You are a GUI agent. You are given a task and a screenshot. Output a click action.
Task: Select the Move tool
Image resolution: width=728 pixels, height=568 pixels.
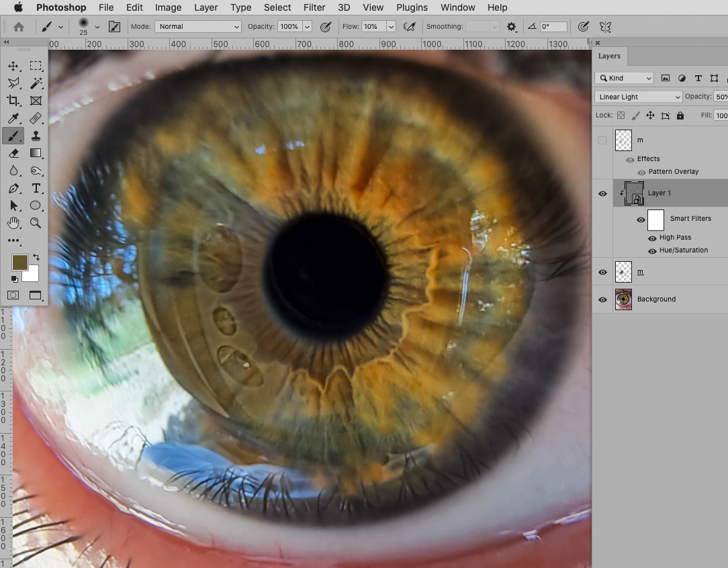pos(14,65)
